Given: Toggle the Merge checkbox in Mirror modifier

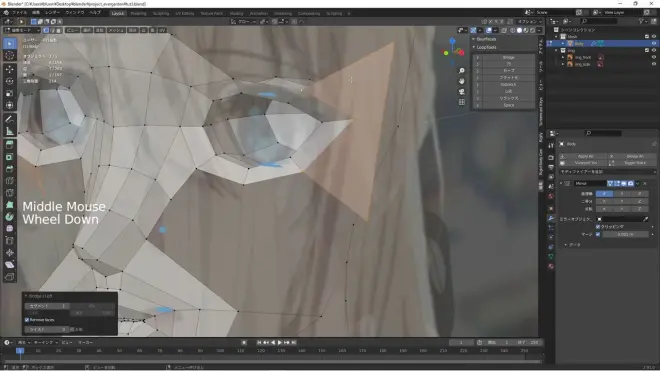Looking at the screenshot, I should [x=598, y=234].
